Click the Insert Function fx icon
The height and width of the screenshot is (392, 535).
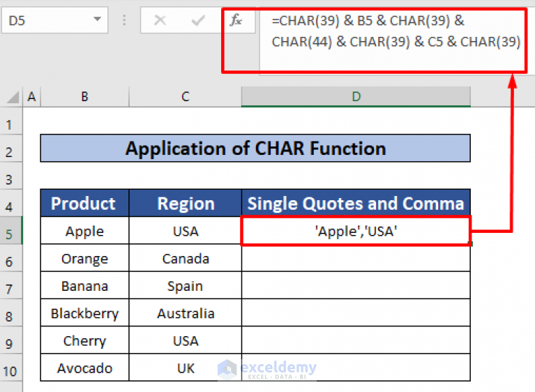click(x=236, y=20)
